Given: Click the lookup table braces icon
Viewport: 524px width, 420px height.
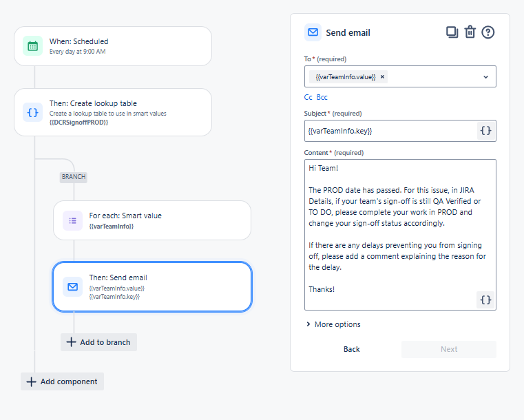Looking at the screenshot, I should [x=33, y=112].
